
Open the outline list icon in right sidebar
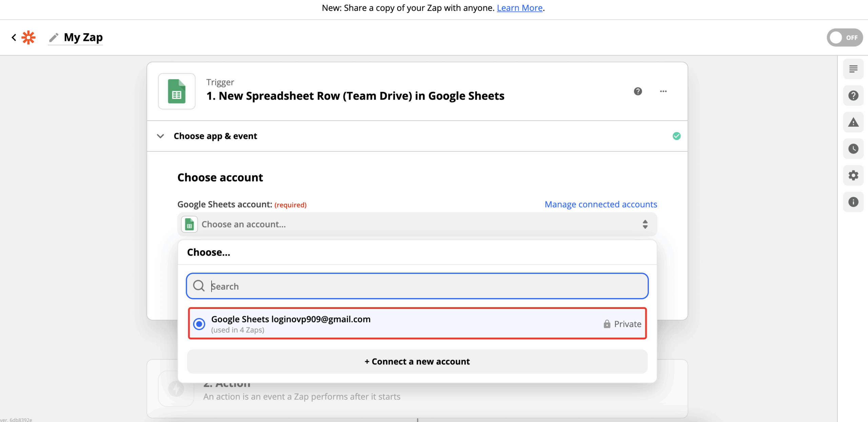(853, 69)
